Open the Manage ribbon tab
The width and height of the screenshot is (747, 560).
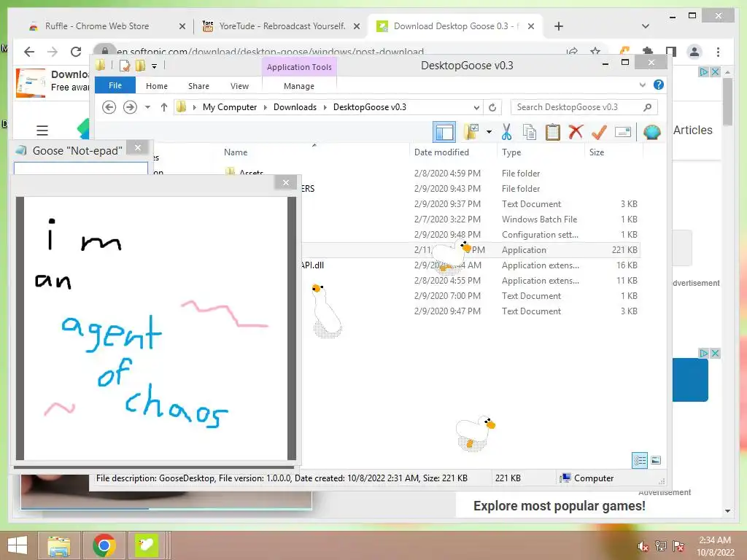(298, 86)
